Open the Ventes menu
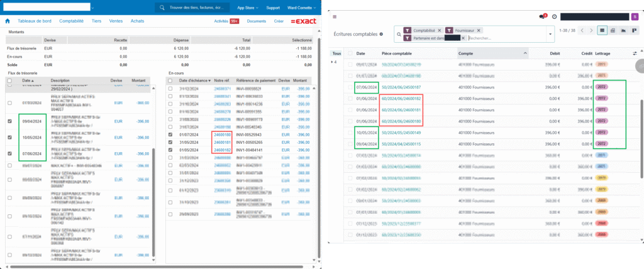Screen dimensions: 644x269 [x=116, y=21]
